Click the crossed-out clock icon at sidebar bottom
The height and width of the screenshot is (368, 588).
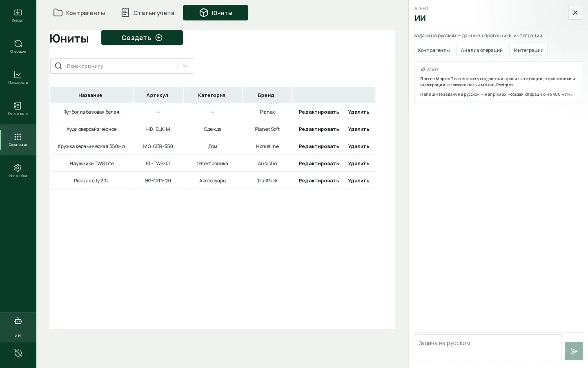(x=18, y=353)
